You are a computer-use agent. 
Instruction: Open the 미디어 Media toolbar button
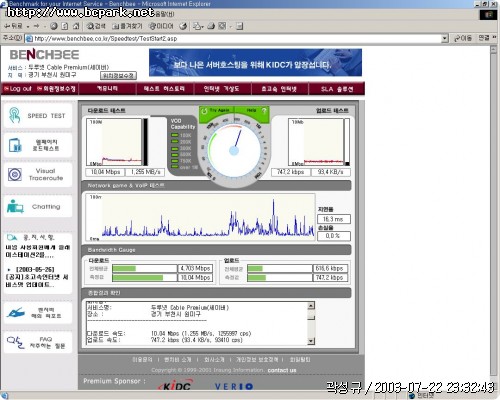(161, 26)
